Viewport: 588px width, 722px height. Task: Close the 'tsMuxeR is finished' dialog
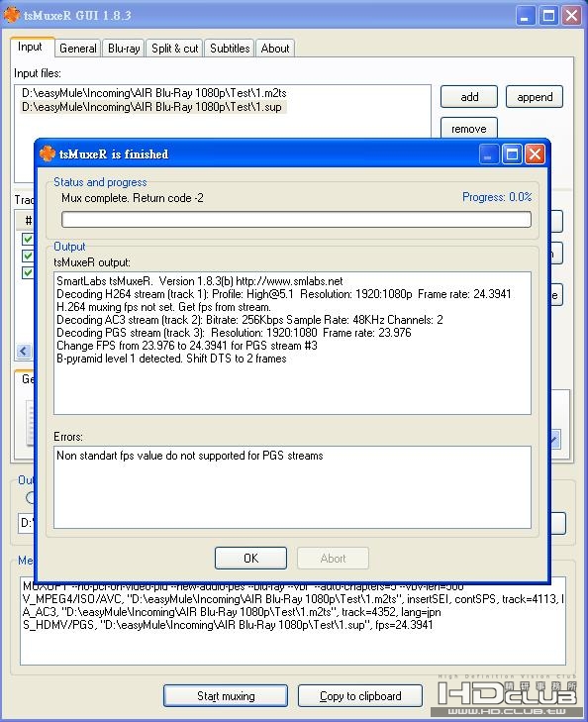pos(535,154)
